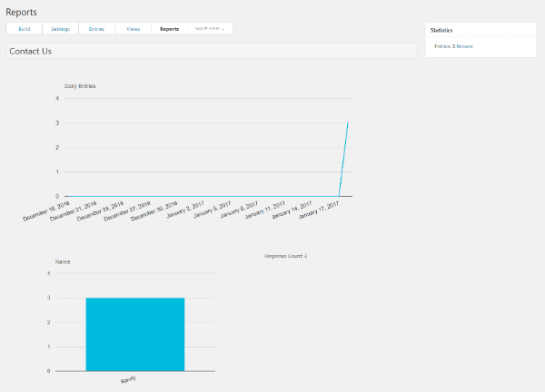Click the Browse link in Statistics
The image size is (545, 392).
[463, 46]
